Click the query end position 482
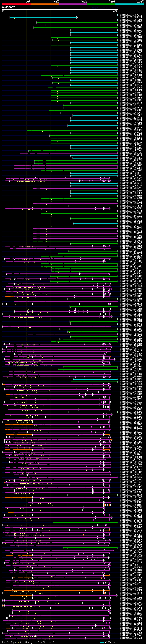This screenshot has height=644, width=146. 115,11
